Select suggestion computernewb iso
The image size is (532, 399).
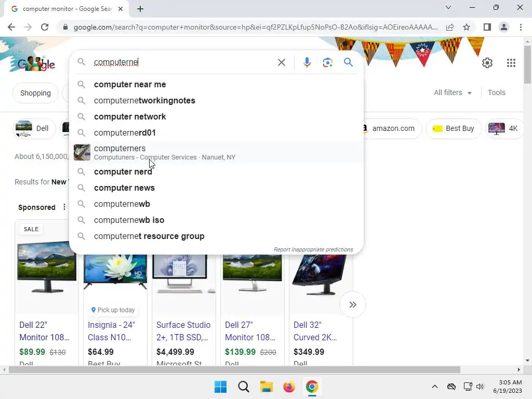(216, 220)
